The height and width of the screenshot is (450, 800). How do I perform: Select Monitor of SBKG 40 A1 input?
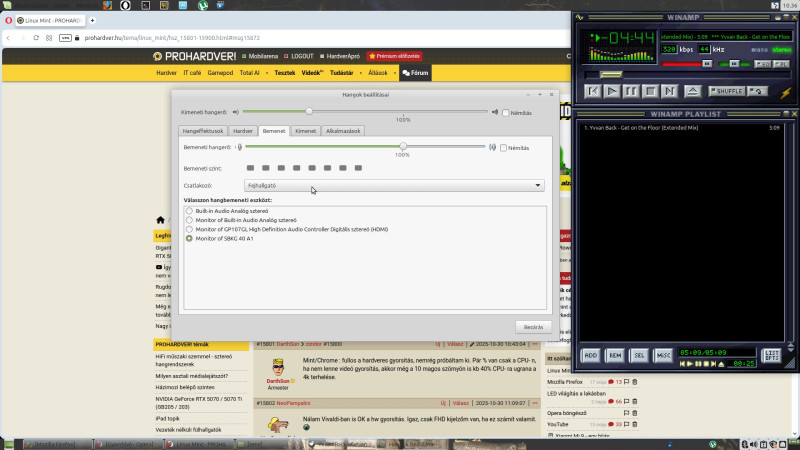pyautogui.click(x=220, y=238)
